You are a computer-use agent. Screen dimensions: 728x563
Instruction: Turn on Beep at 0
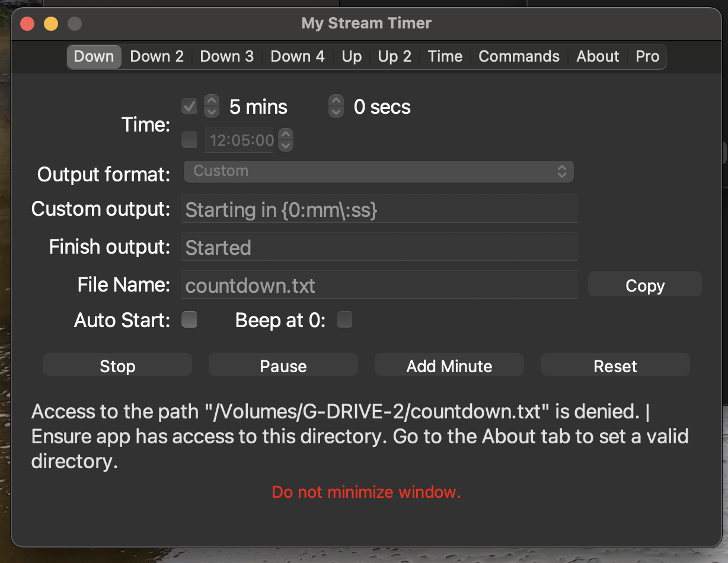(x=344, y=319)
